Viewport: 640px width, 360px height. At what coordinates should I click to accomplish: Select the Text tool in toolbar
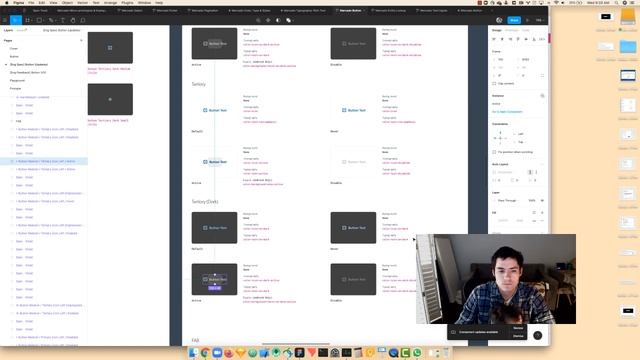pyautogui.click(x=62, y=20)
